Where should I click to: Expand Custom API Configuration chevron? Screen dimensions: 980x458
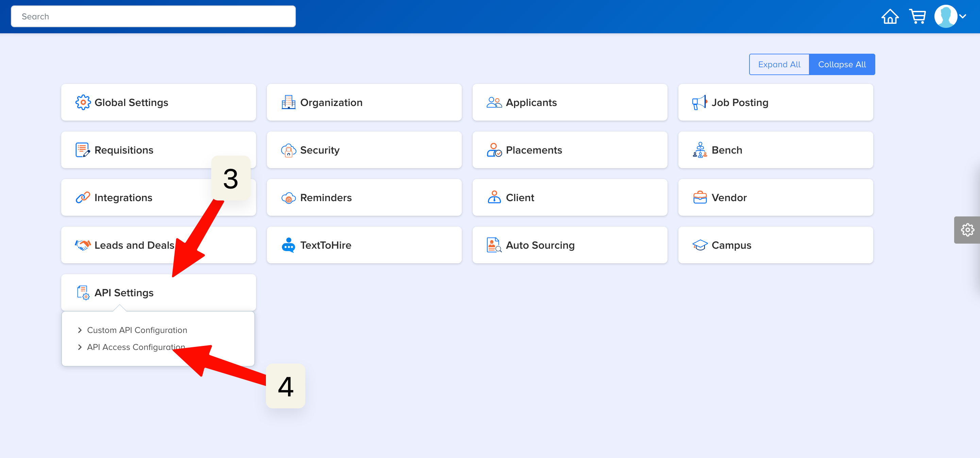click(80, 330)
